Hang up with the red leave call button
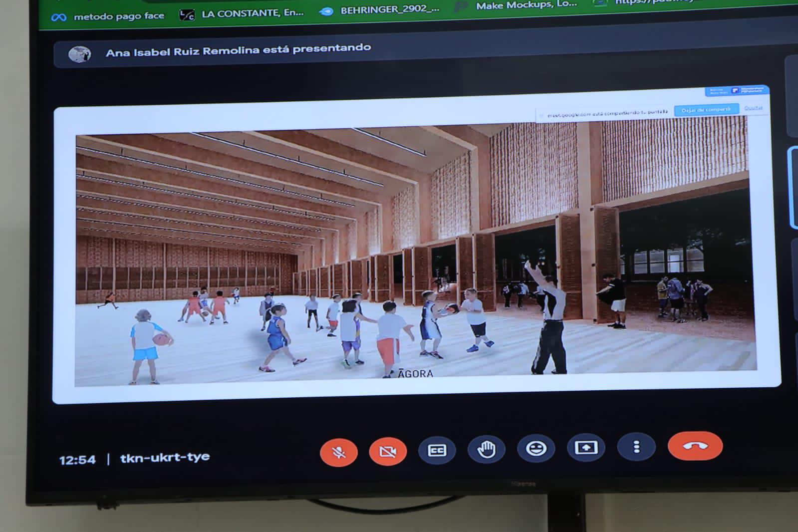This screenshot has height=532, width=798. [695, 445]
